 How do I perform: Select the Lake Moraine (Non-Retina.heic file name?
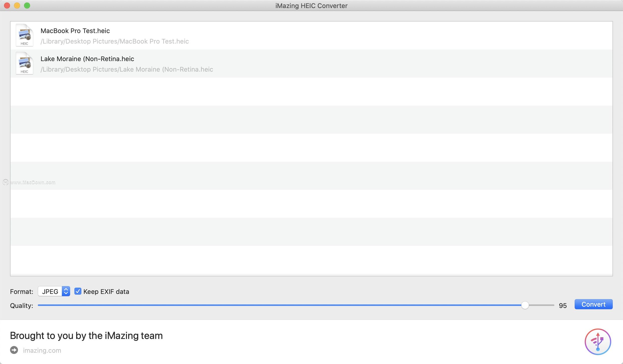87,59
